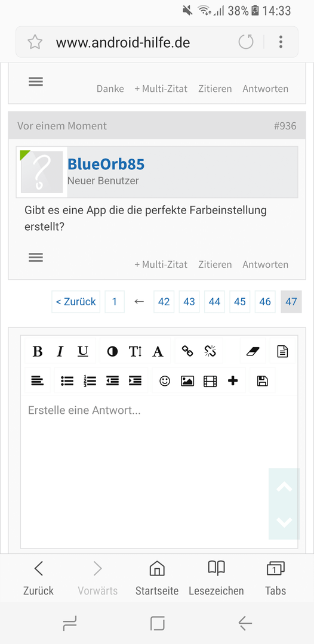Open the text color picker icon

[x=112, y=351]
